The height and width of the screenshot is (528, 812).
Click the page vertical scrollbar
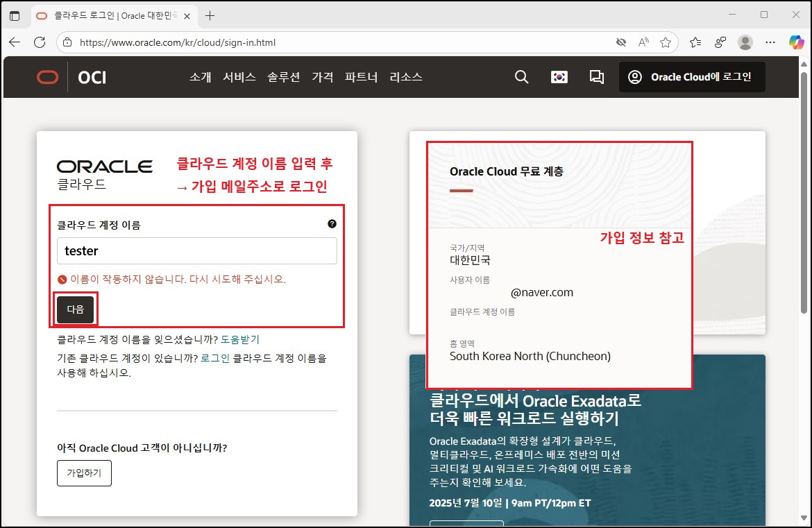tap(804, 191)
